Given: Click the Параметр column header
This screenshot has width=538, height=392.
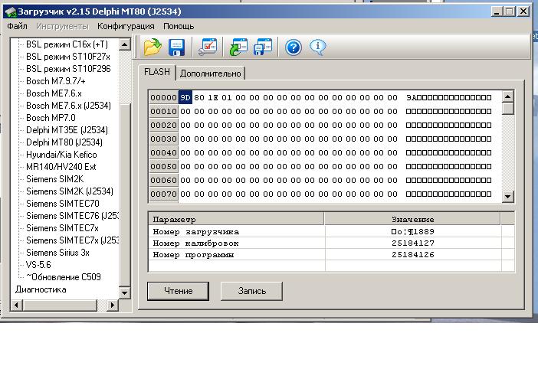Looking at the screenshot, I should coord(236,219).
